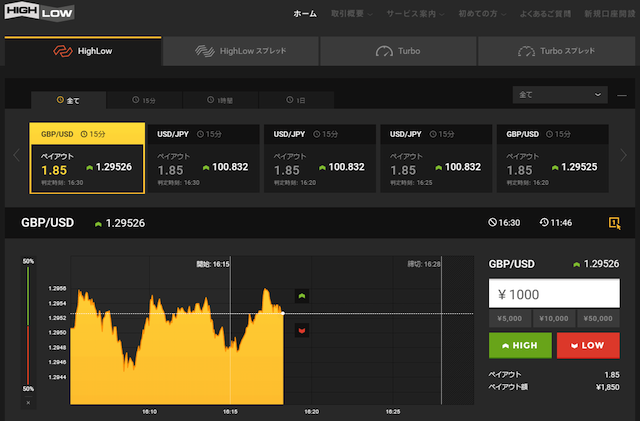This screenshot has height=421, width=640.
Task: Select the GBP/USD 16:20 option card
Action: tap(552, 158)
